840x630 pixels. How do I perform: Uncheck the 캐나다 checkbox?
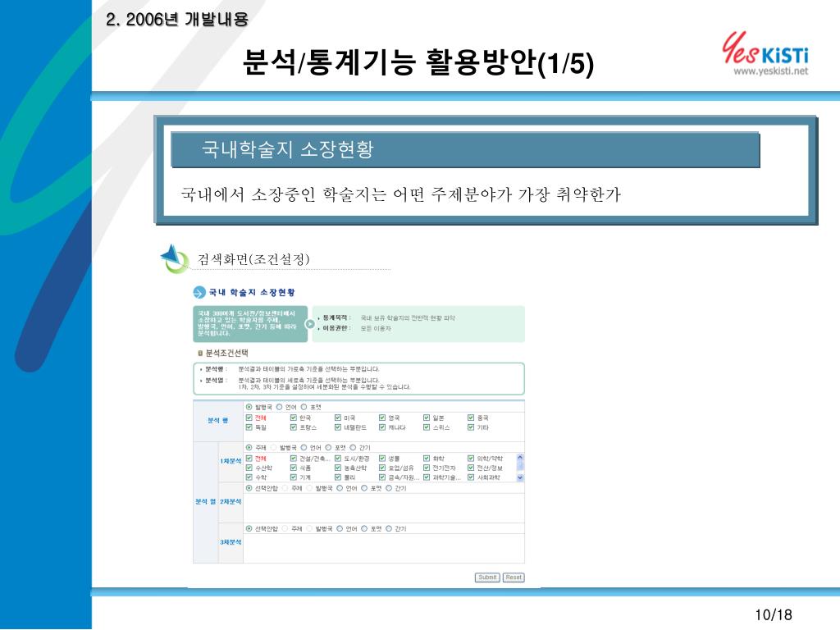tap(382, 427)
